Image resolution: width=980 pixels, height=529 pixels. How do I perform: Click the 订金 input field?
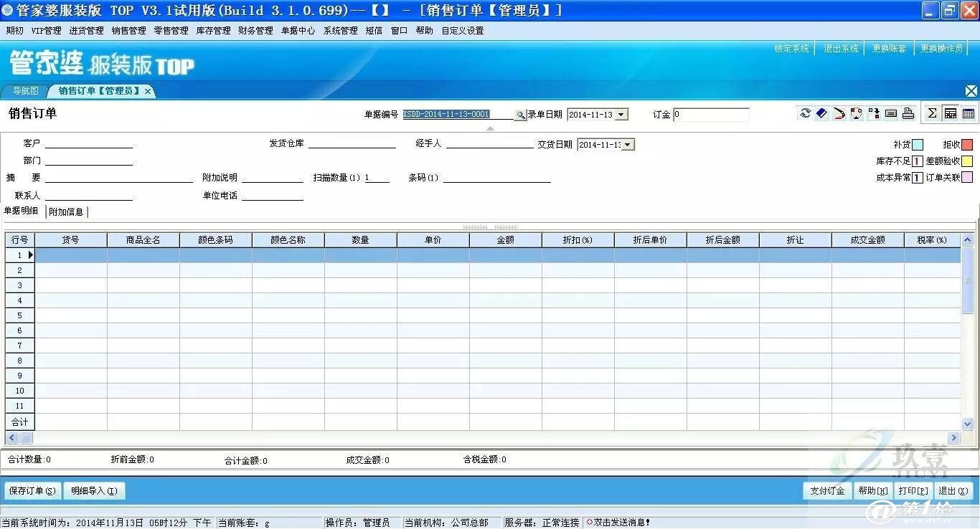(710, 114)
